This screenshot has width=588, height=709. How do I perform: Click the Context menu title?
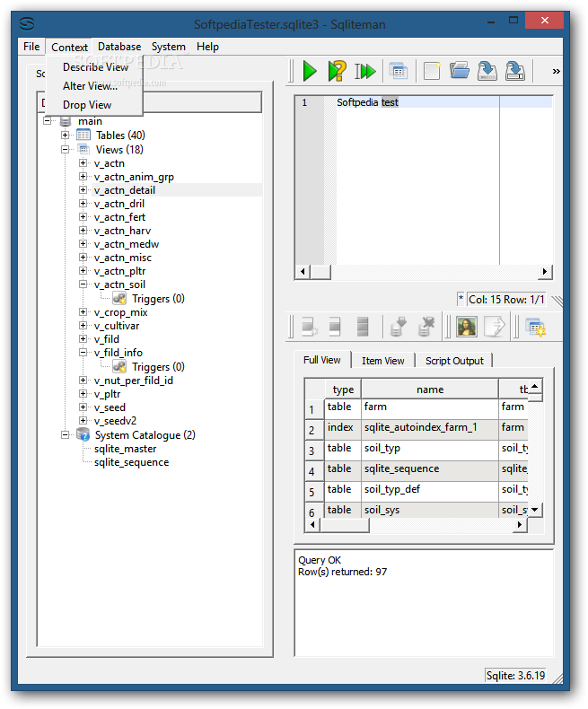[x=69, y=47]
